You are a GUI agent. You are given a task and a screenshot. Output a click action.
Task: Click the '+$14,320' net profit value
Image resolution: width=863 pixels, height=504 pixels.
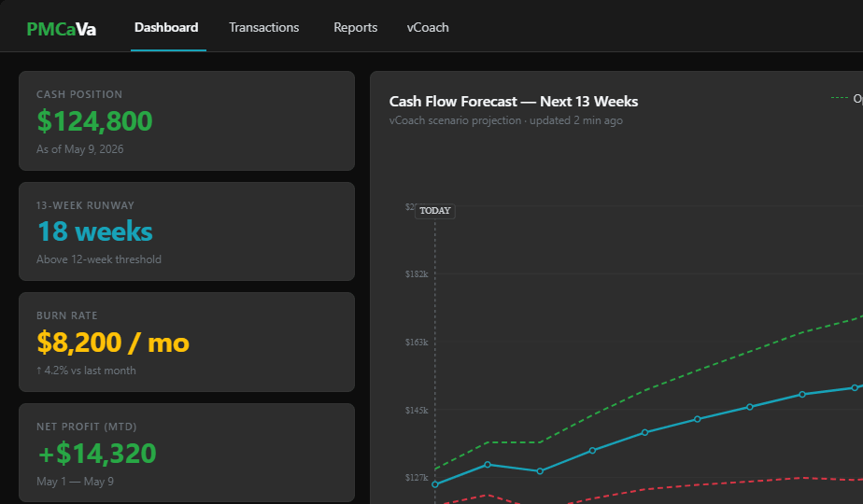click(x=97, y=454)
